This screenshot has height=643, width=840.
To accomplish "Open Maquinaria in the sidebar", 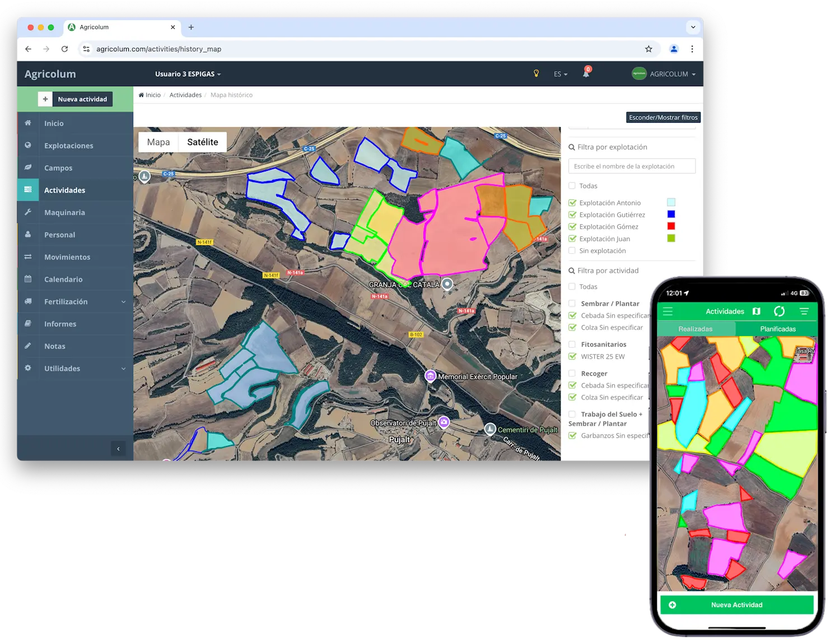I will pyautogui.click(x=64, y=213).
